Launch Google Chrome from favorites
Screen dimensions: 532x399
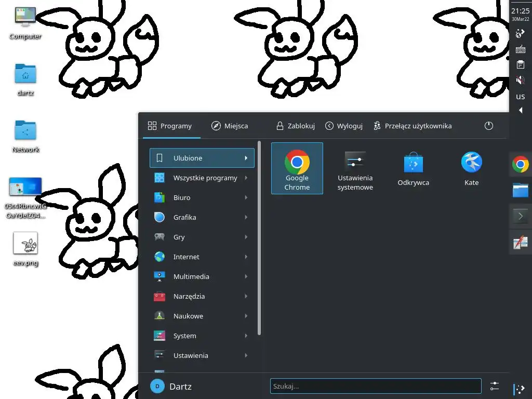pyautogui.click(x=297, y=168)
